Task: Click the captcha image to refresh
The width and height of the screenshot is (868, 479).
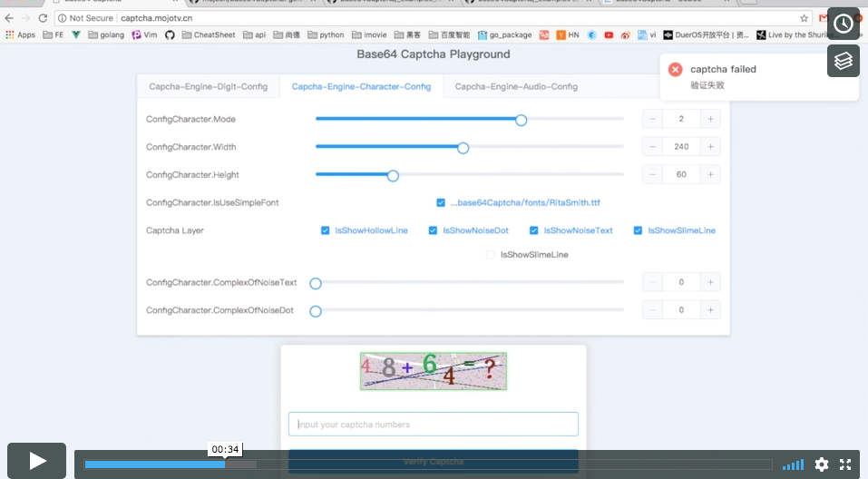Action: point(434,371)
